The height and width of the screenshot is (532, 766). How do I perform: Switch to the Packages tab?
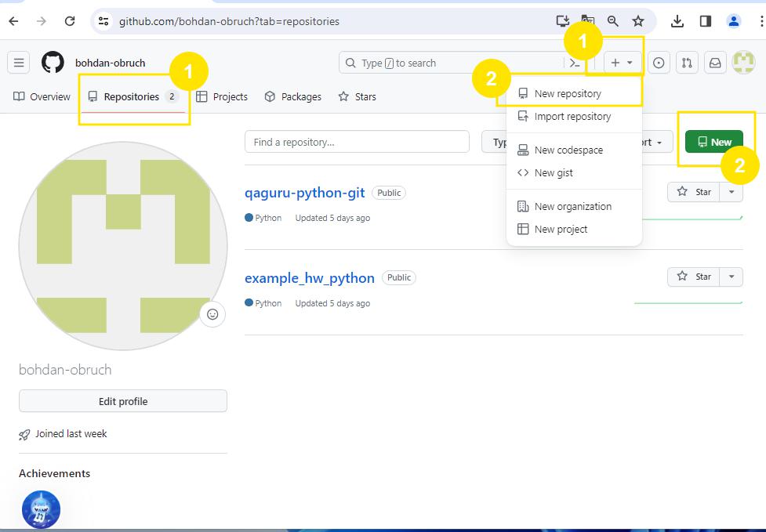click(293, 96)
